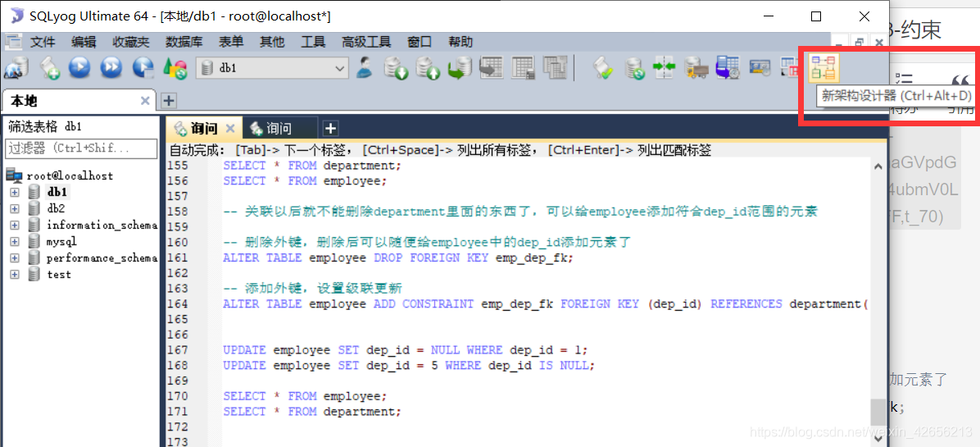
Task: Select the first 询问 query tab
Action: click(x=203, y=129)
